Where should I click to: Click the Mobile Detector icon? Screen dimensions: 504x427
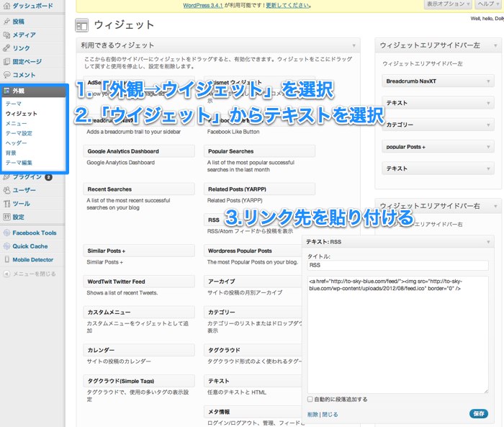[6, 259]
